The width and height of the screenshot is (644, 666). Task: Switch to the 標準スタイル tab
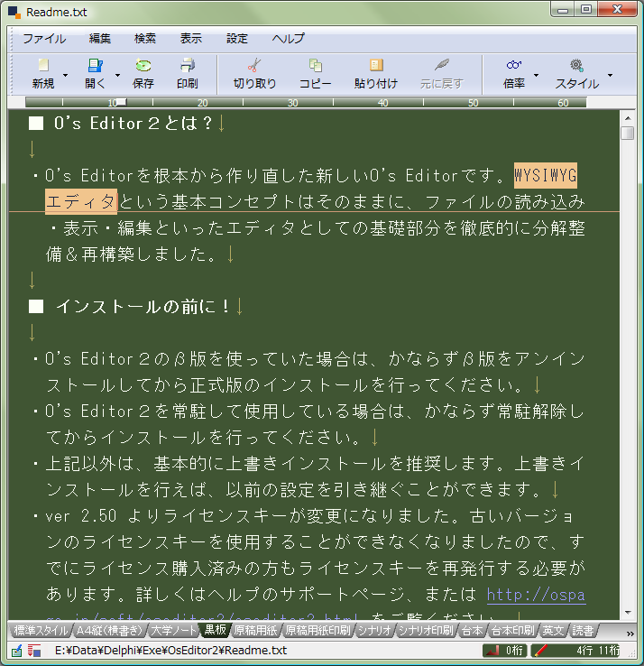[x=41, y=631]
